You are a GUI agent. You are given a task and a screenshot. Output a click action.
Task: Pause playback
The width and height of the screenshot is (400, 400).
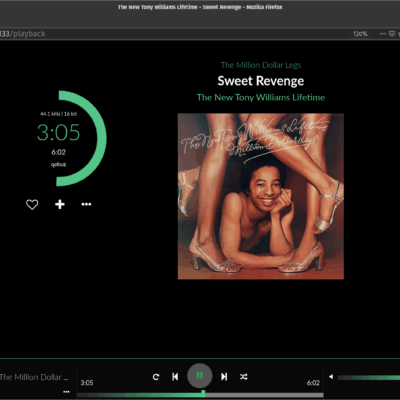(200, 376)
